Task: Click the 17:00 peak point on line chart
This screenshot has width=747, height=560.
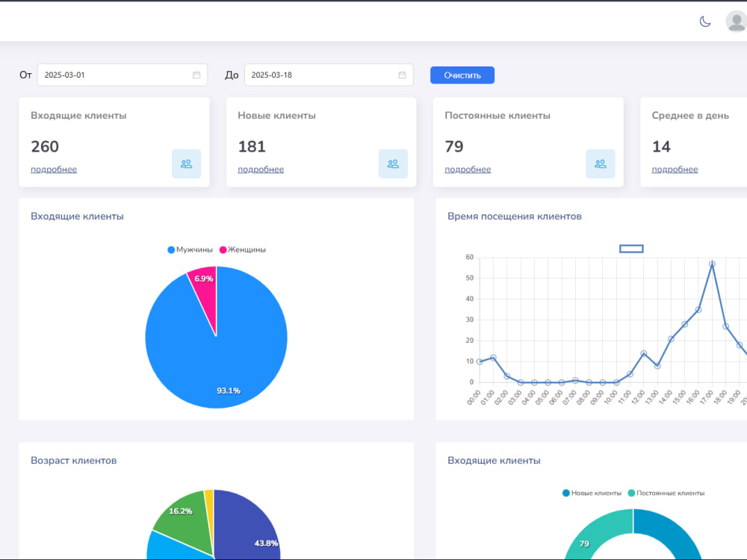Action: pyautogui.click(x=712, y=264)
